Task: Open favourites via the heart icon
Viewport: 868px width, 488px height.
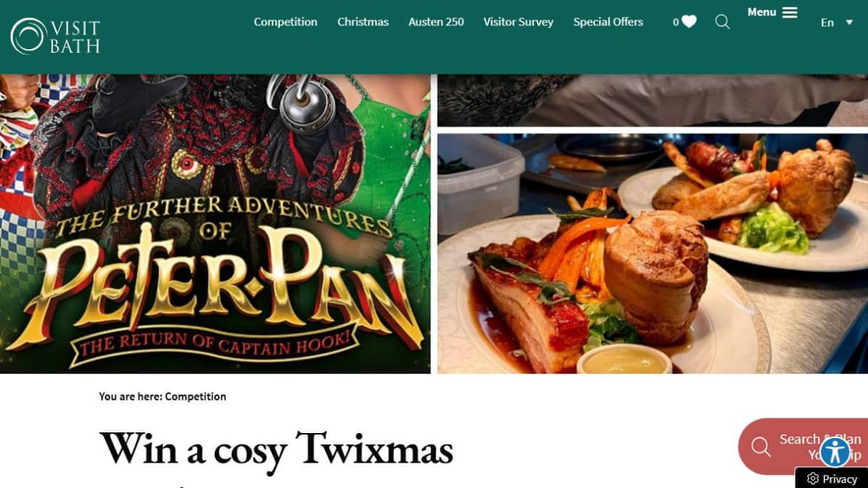Action: (x=689, y=22)
